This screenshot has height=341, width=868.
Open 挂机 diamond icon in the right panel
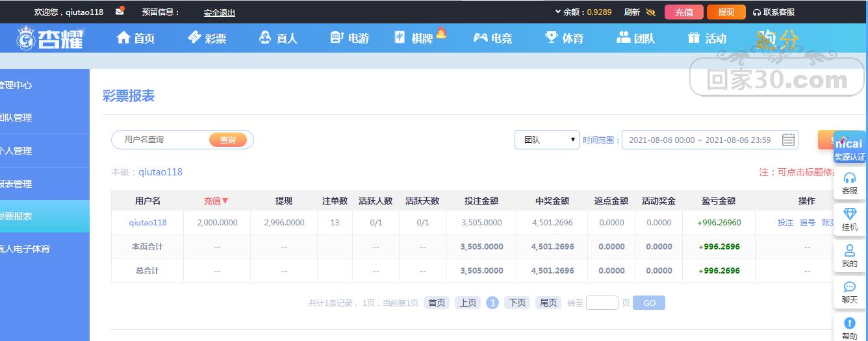pos(850,220)
